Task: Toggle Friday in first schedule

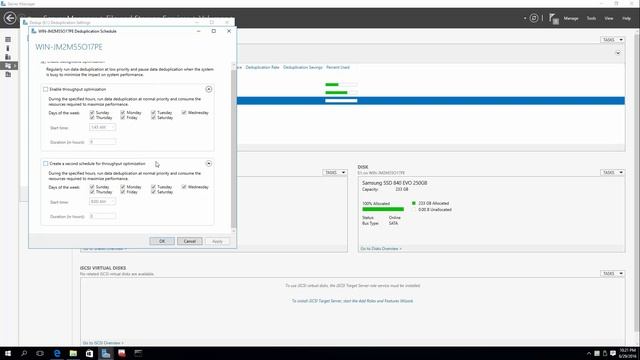Action: click(x=122, y=118)
